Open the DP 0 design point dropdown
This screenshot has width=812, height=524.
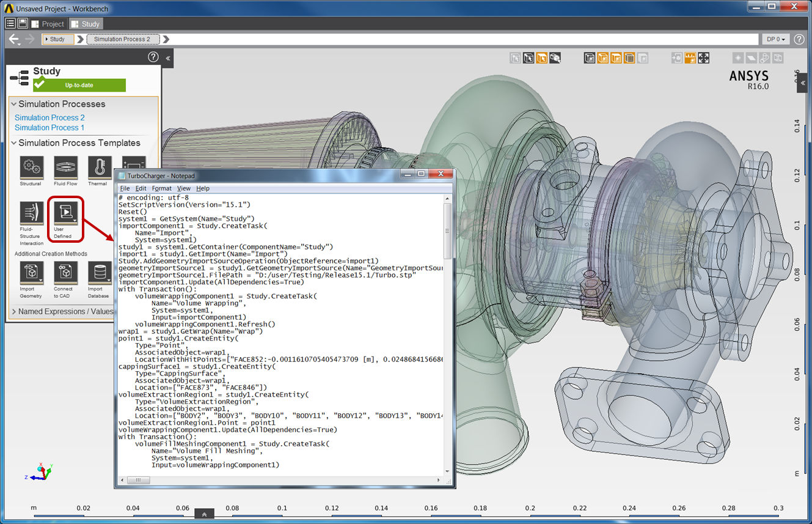tap(776, 39)
